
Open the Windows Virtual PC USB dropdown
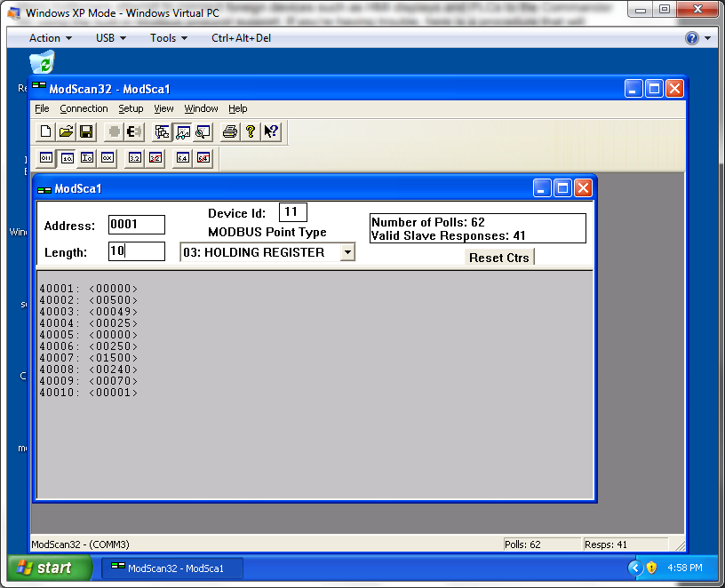point(111,38)
